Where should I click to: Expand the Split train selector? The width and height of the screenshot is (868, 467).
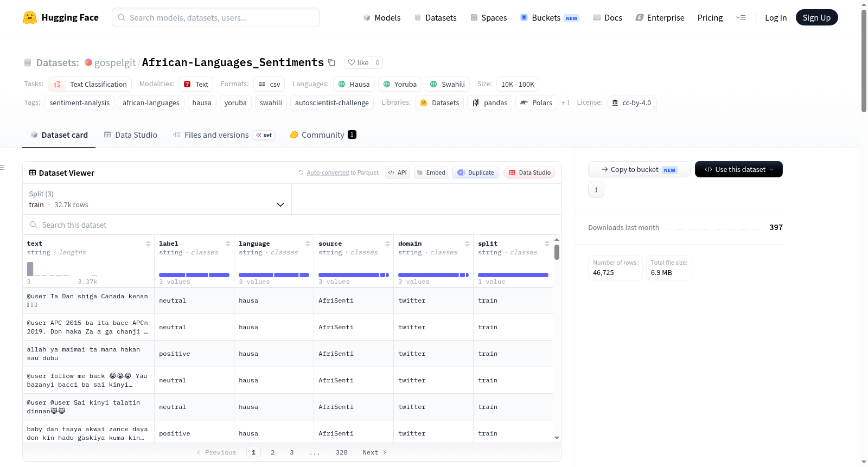(x=157, y=199)
